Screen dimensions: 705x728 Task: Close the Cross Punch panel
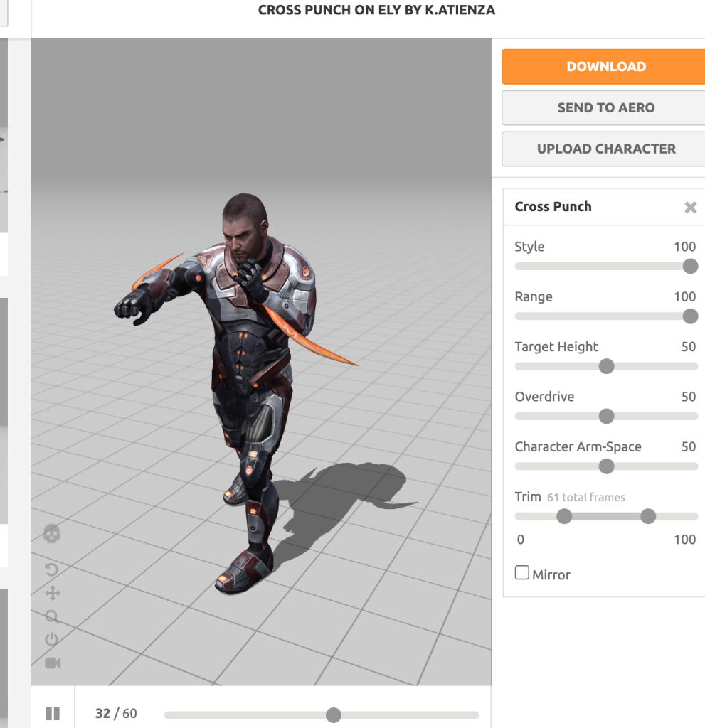[x=690, y=208]
